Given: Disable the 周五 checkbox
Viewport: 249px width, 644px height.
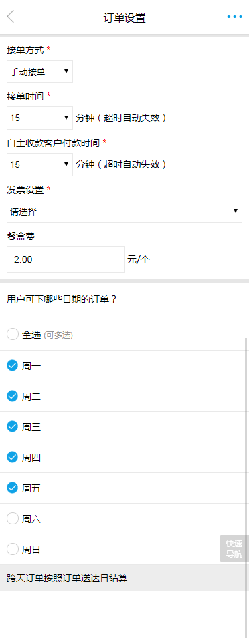Looking at the screenshot, I should click(13, 488).
